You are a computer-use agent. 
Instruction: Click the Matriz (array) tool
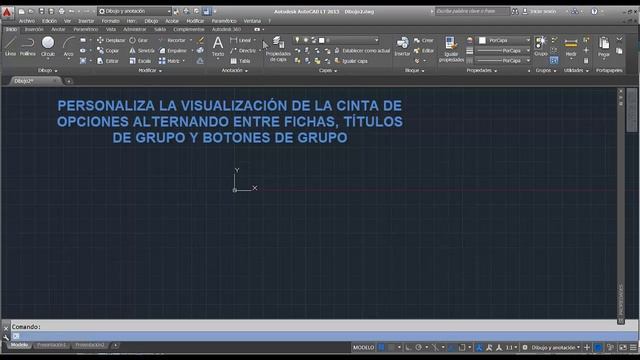tap(169, 61)
